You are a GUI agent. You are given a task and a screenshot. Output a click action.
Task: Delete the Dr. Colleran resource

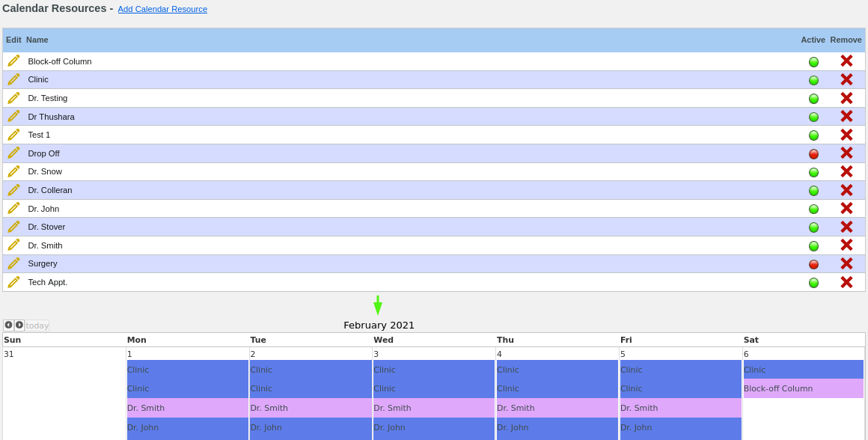coord(846,190)
